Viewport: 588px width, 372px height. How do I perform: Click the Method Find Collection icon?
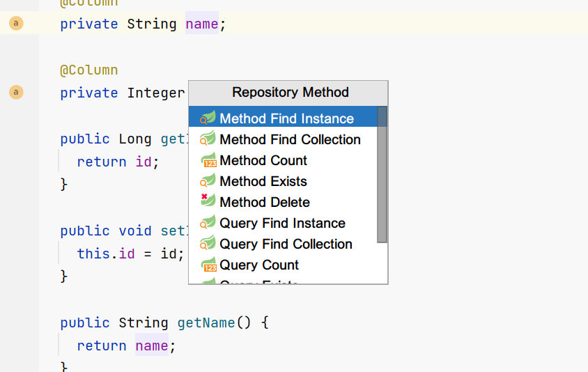tap(208, 139)
